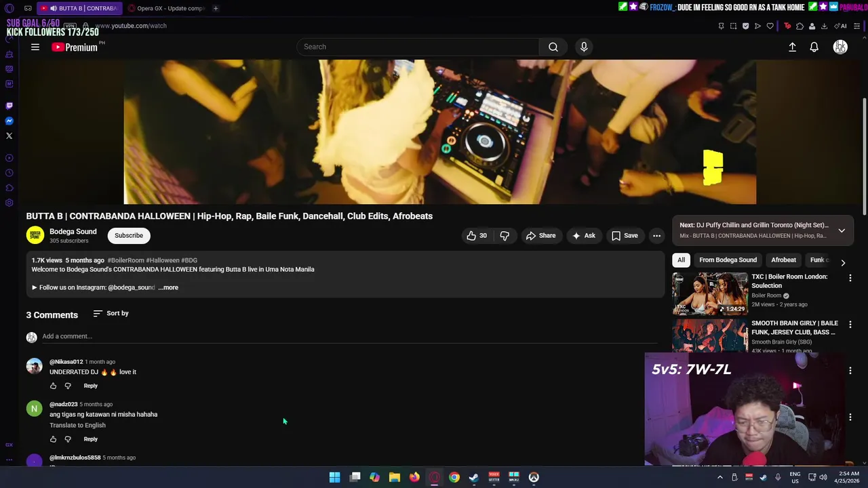Open a new browser tab
The width and height of the screenshot is (868, 488).
[x=216, y=8]
